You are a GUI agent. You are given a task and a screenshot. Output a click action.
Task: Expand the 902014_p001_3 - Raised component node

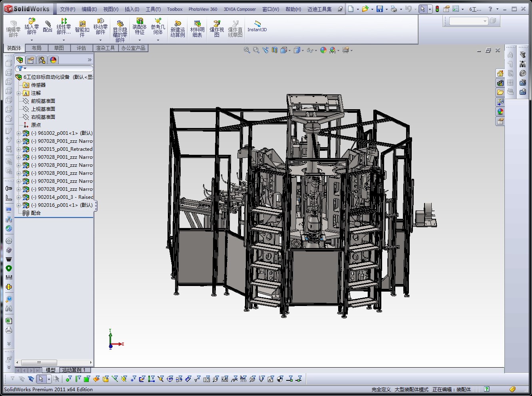click(19, 197)
